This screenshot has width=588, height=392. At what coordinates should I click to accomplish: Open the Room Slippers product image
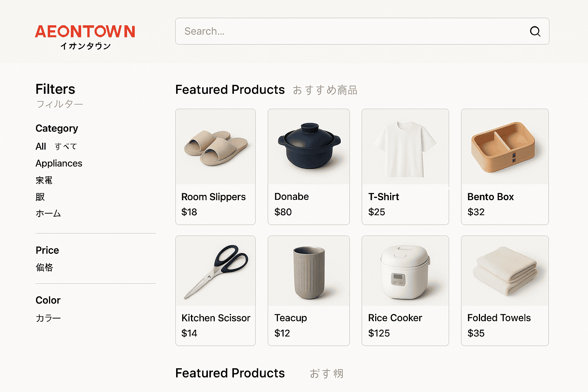coord(216,147)
